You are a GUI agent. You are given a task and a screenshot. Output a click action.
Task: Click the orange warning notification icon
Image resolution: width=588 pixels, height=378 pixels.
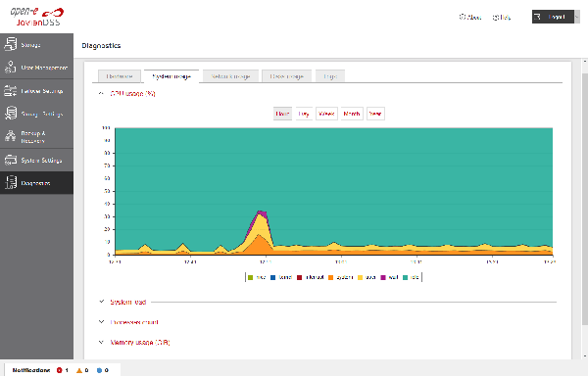(x=79, y=370)
